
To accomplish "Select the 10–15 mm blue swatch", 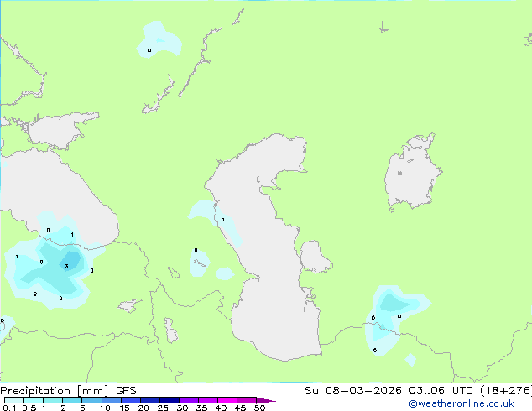I will click(111, 400).
